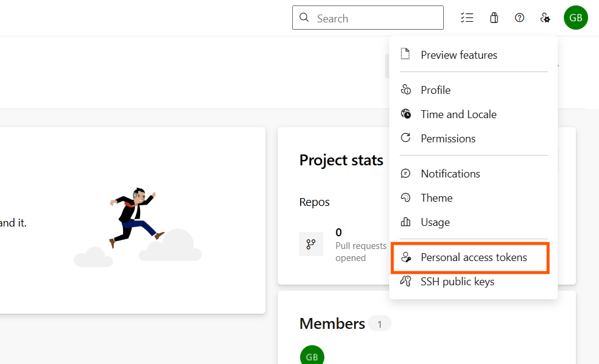The width and height of the screenshot is (599, 364).
Task: Open Usage menu item
Action: tap(435, 222)
